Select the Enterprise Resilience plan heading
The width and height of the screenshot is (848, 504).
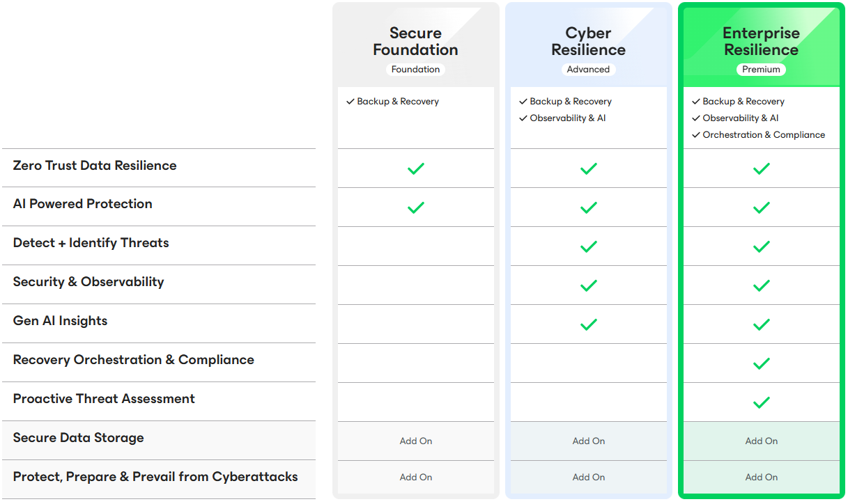point(761,42)
